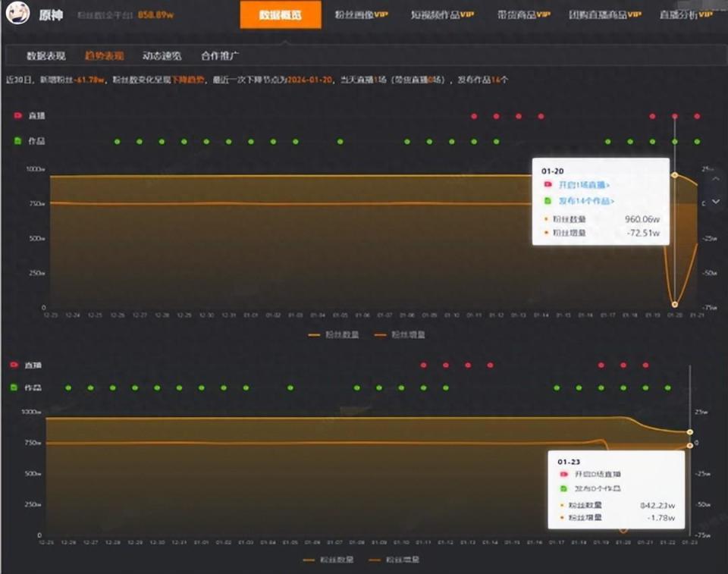The width and height of the screenshot is (728, 574).
Task: Click the red livestream icon in 01-20 tooltip
Action: (x=548, y=184)
